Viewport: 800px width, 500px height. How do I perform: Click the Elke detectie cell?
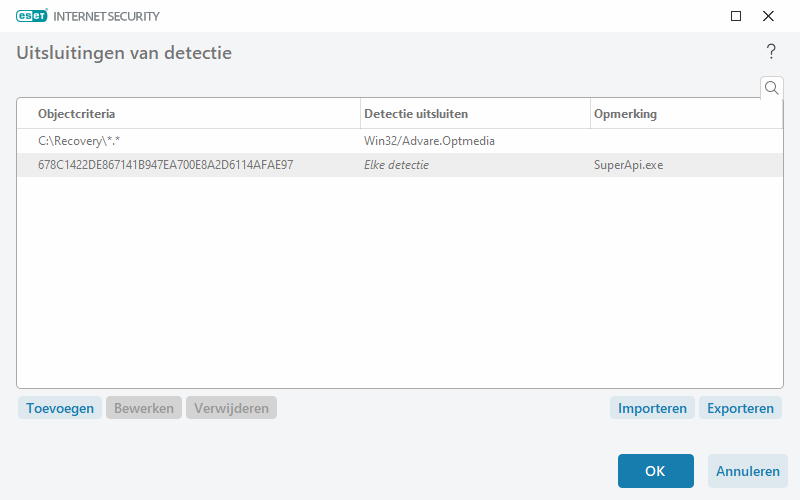pyautogui.click(x=396, y=165)
